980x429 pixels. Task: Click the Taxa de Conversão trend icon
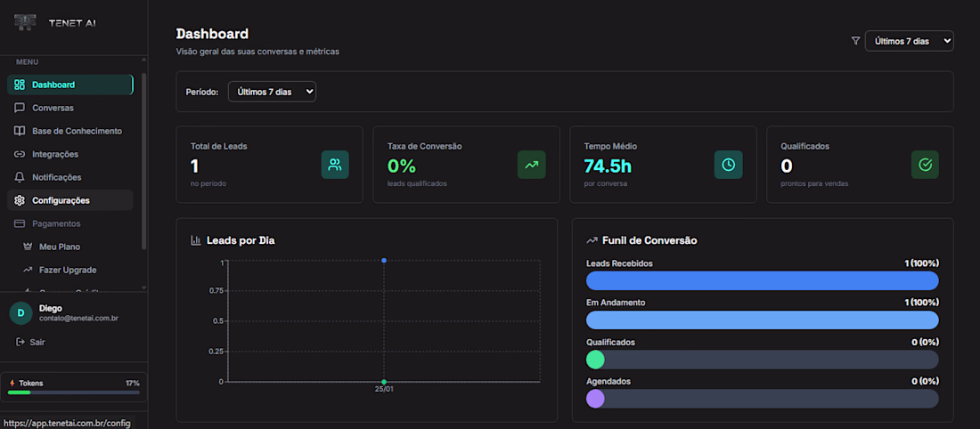click(x=531, y=165)
